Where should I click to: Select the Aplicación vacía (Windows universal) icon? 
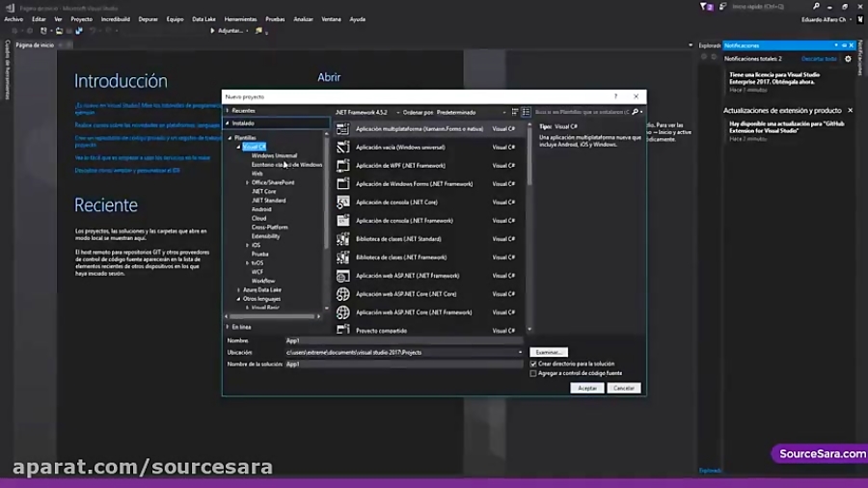point(342,148)
